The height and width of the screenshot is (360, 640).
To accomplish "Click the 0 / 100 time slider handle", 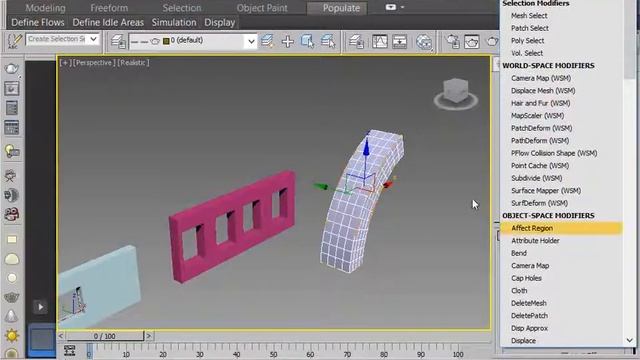I will 104,336.
